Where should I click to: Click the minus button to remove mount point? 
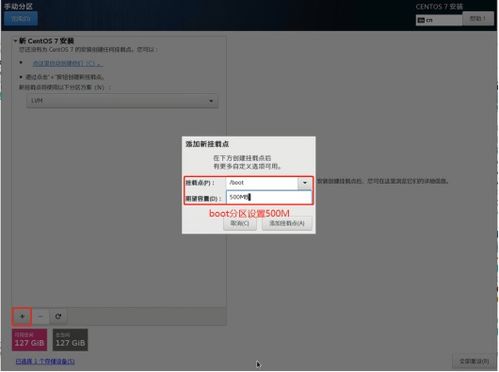pos(40,317)
